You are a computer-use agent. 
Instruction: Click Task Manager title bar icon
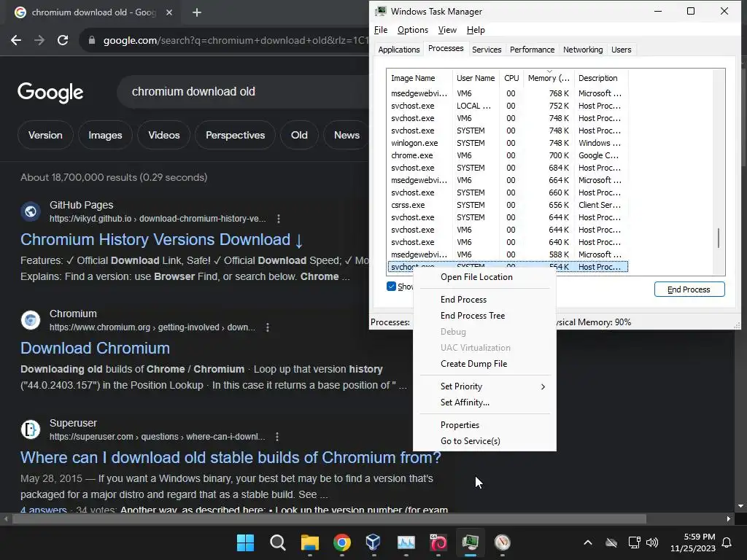coord(381,12)
